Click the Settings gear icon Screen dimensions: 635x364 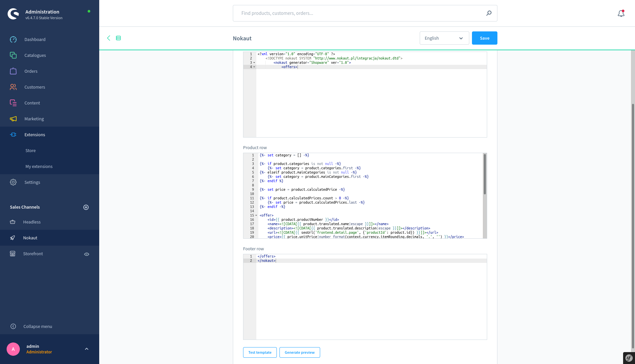coord(13,182)
